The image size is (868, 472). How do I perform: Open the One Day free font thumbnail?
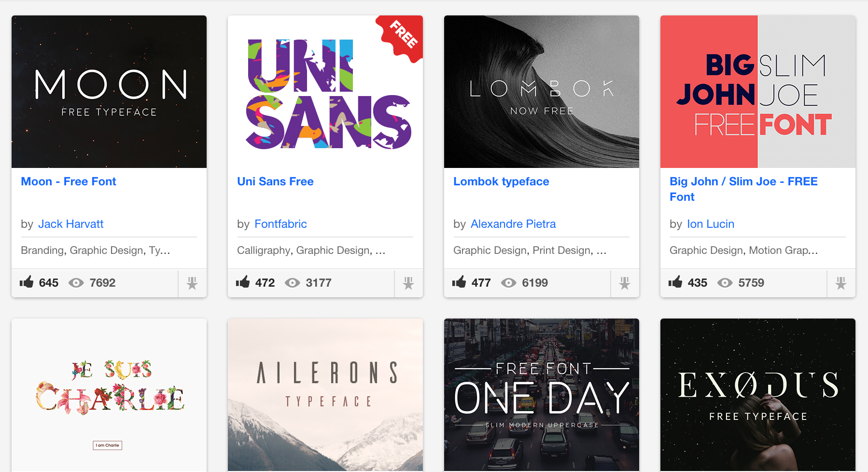[542, 395]
